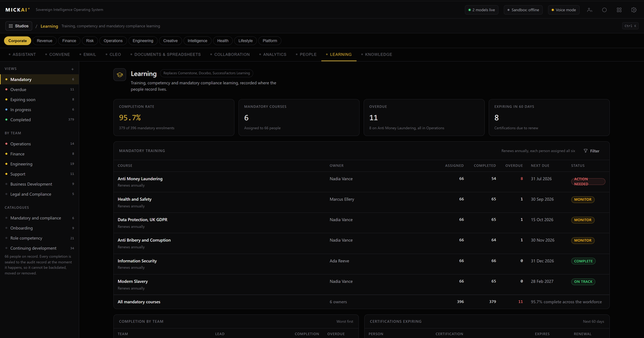644x338 pixels.
Task: Open Mandatory and compliance catalogue
Action: click(39, 218)
